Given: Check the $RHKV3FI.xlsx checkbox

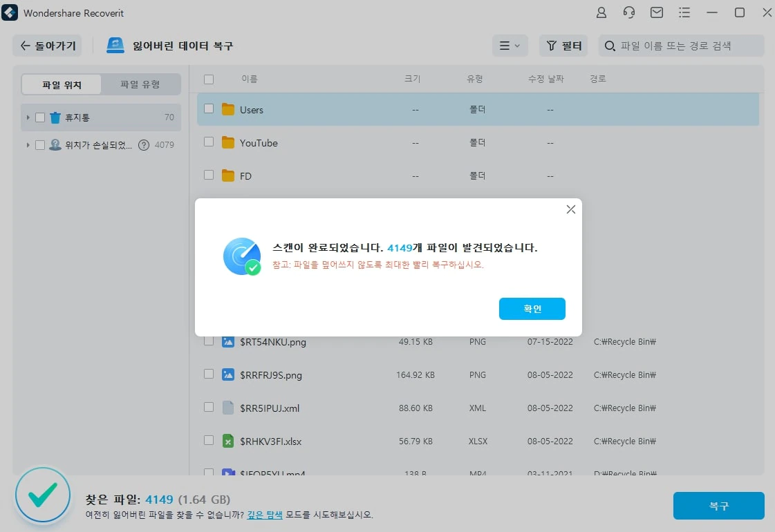Looking at the screenshot, I should 209,440.
